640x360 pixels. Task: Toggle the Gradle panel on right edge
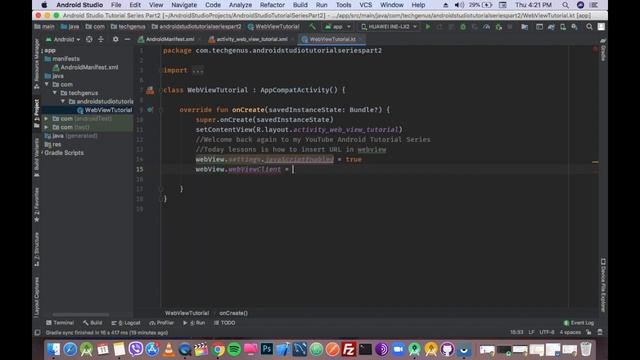[x=603, y=50]
